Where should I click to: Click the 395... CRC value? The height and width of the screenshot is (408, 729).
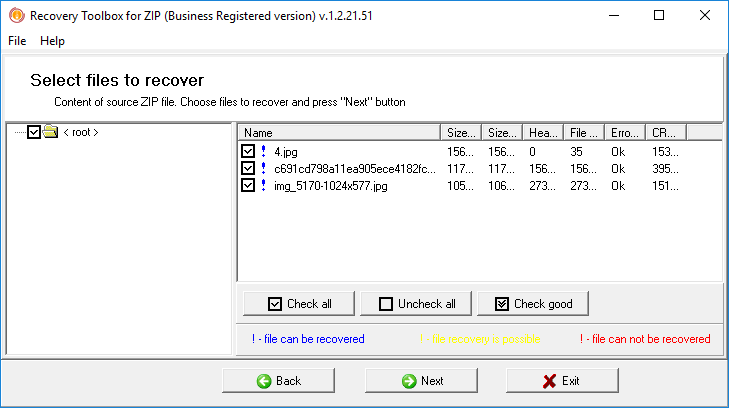pyautogui.click(x=665, y=169)
